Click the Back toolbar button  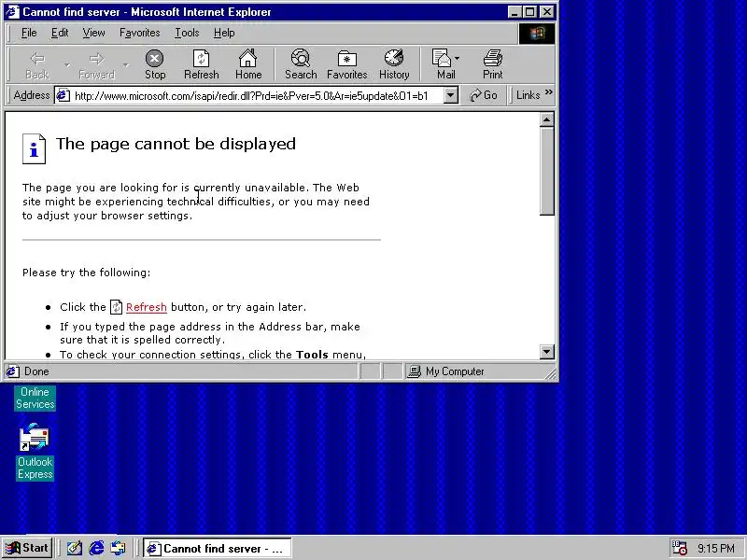(x=37, y=64)
